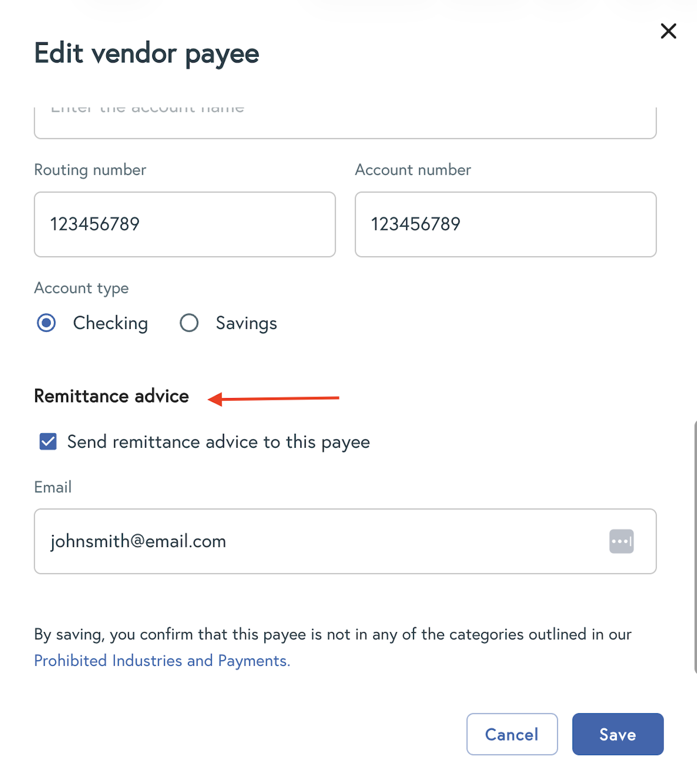Screen dimensions: 697x784
Task: Click into the Routing number field
Action: point(185,224)
